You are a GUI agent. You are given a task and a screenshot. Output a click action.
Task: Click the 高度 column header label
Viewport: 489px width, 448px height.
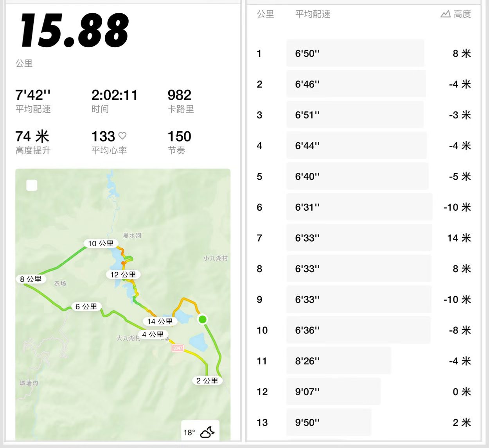point(462,14)
